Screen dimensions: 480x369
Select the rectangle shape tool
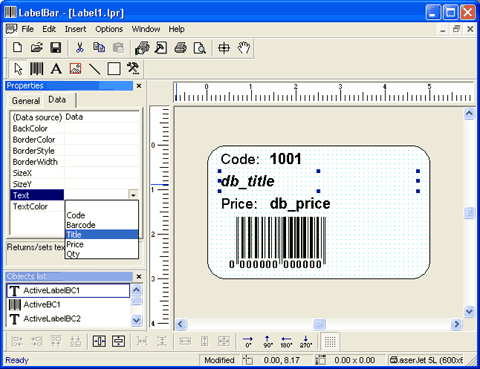114,69
